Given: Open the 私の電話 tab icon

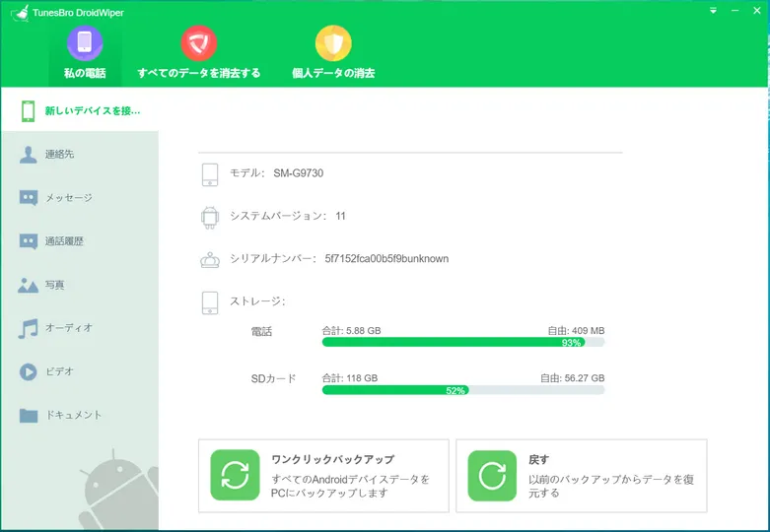Looking at the screenshot, I should (x=85, y=43).
